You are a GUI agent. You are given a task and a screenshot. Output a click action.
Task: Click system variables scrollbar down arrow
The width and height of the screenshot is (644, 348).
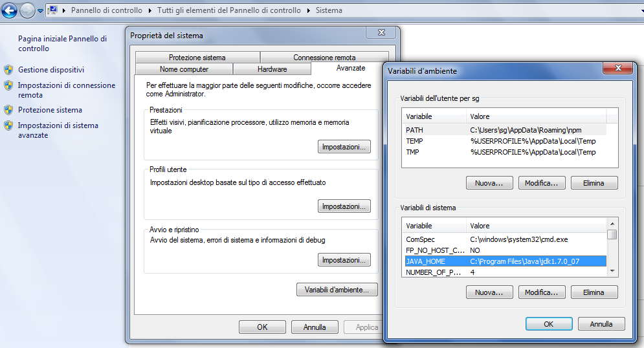coord(612,271)
